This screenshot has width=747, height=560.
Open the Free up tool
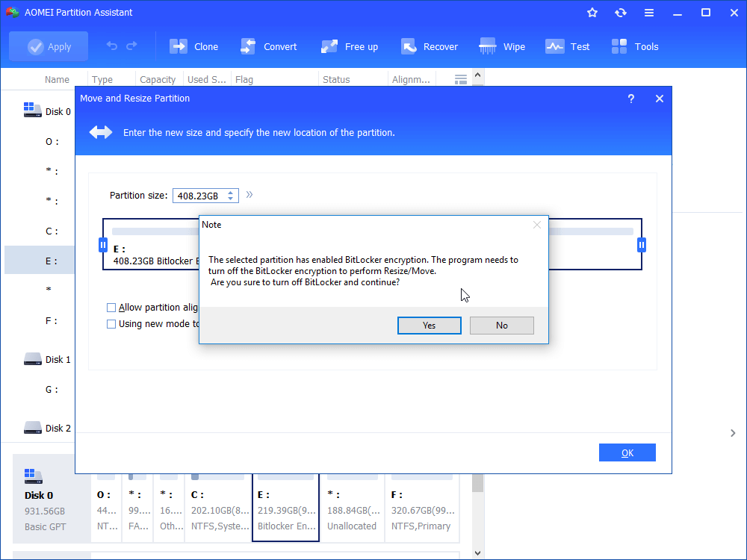click(329, 46)
